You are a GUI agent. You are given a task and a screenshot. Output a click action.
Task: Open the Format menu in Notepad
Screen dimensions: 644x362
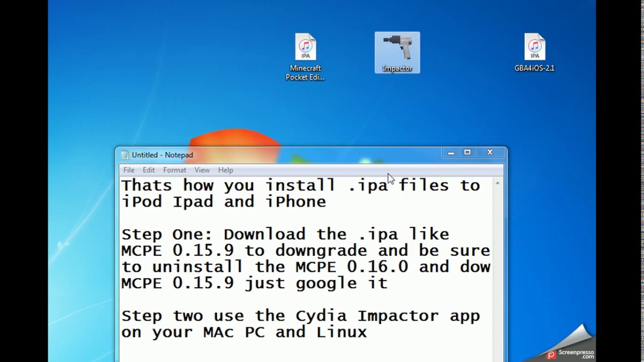(175, 170)
